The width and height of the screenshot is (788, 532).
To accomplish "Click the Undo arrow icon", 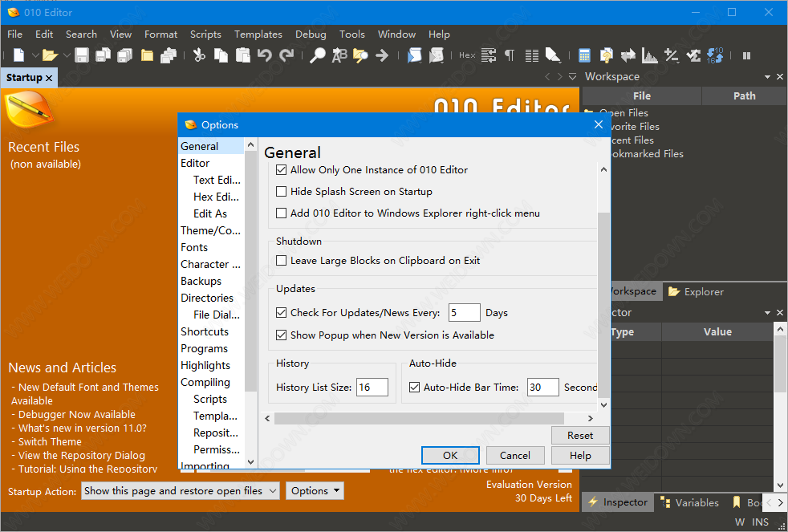I will click(264, 55).
